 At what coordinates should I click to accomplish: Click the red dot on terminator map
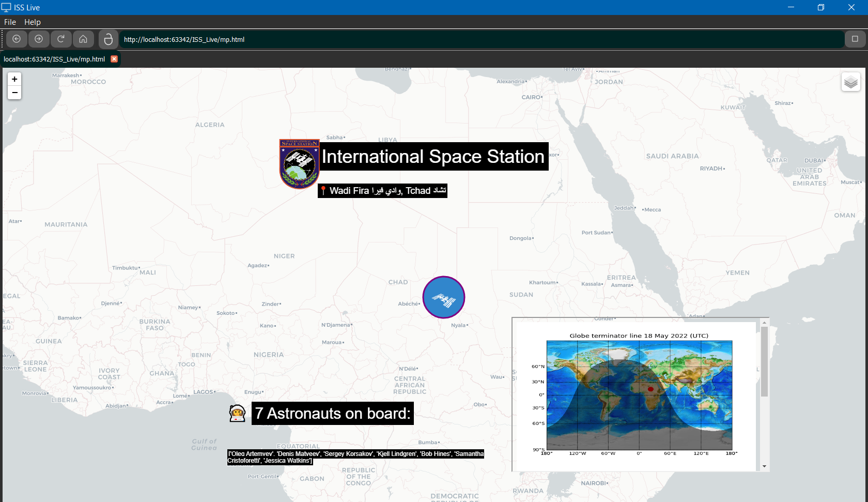pos(650,389)
